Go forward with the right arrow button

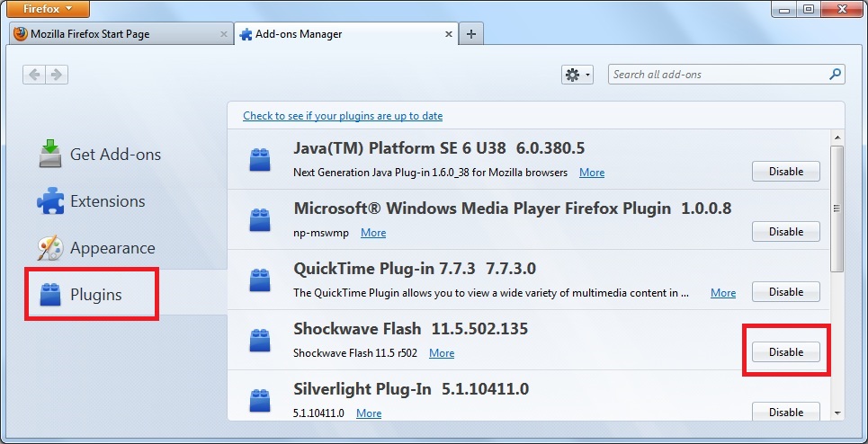[x=57, y=75]
